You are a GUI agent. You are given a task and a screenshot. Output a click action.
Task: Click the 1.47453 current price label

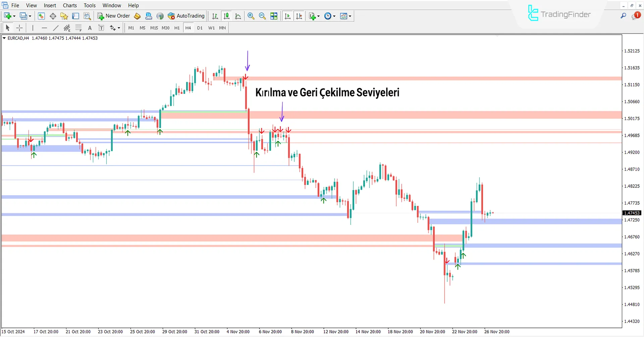[632, 213]
